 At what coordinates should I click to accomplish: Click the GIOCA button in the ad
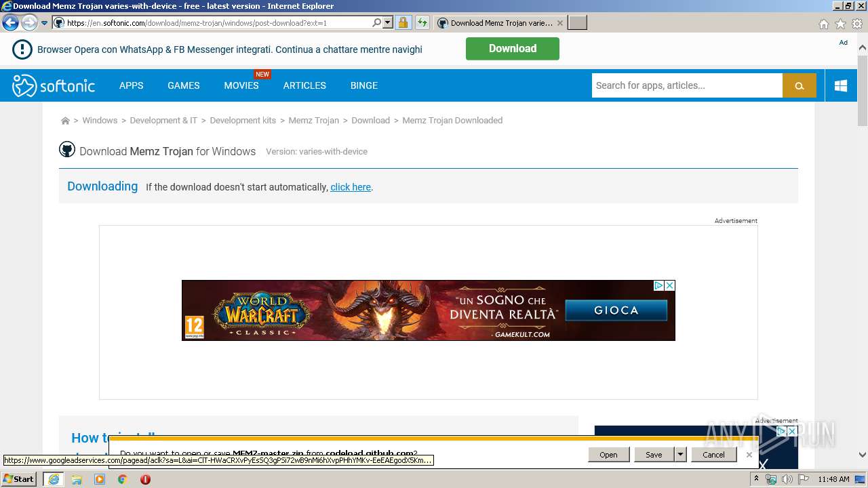616,310
